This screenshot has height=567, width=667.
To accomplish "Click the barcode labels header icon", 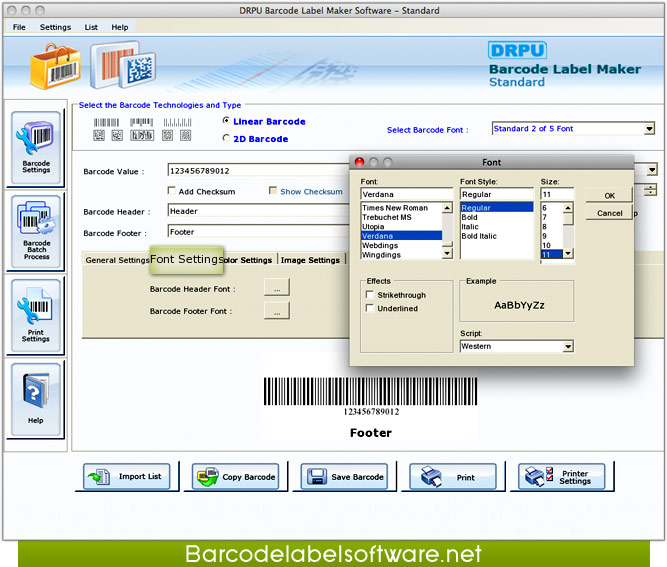I will pos(123,65).
